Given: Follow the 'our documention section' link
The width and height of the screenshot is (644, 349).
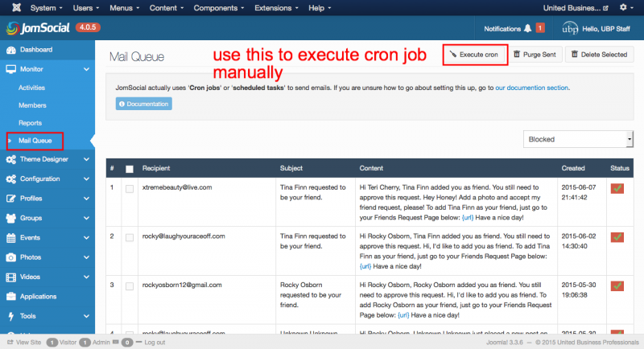Looking at the screenshot, I should pyautogui.click(x=532, y=88).
